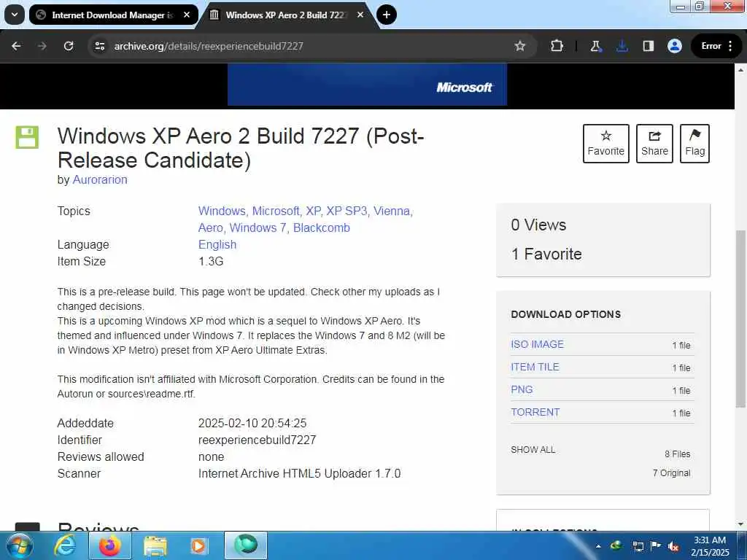Click the page vertical scrollbar thumb
Viewport: 747px width, 560px height.
coord(740,318)
